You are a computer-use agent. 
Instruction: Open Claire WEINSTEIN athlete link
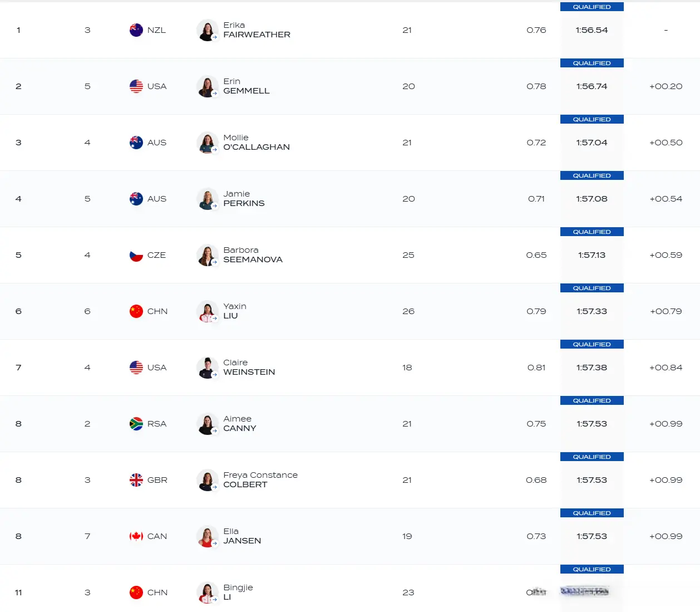249,368
